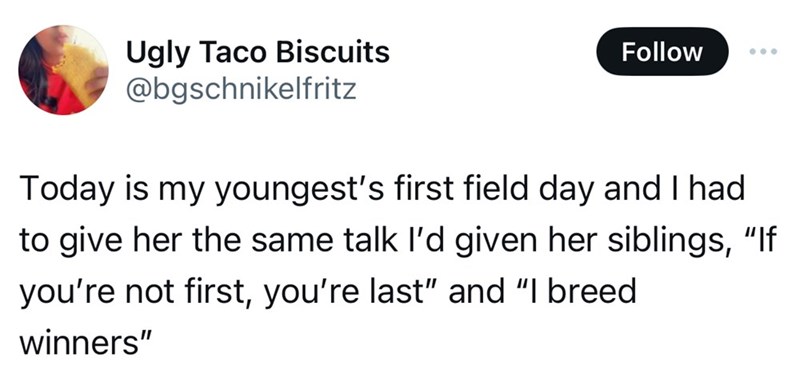The image size is (800, 378).
Task: Open the taco profile picture
Action: [63, 70]
